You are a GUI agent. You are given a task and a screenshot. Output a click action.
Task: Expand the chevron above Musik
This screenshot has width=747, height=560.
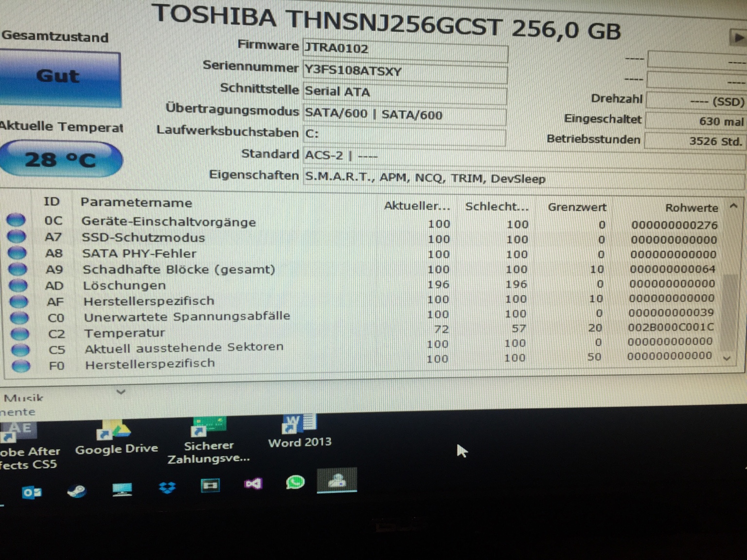pyautogui.click(x=121, y=391)
